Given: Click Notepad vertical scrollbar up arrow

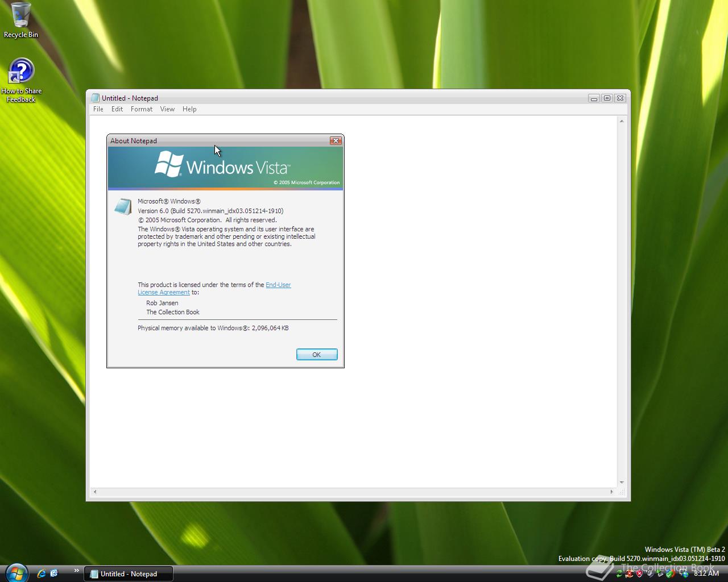Looking at the screenshot, I should [x=621, y=121].
